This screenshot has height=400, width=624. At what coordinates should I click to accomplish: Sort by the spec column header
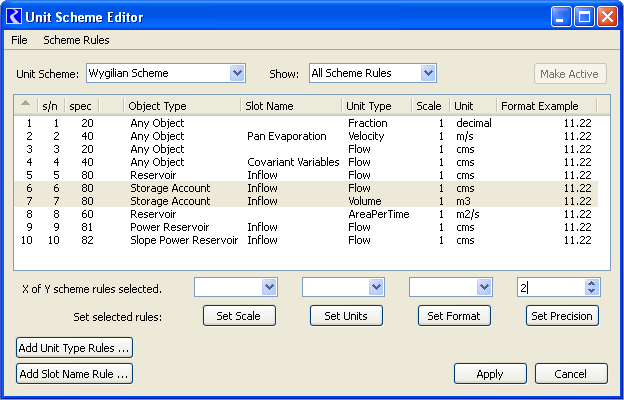click(81, 106)
